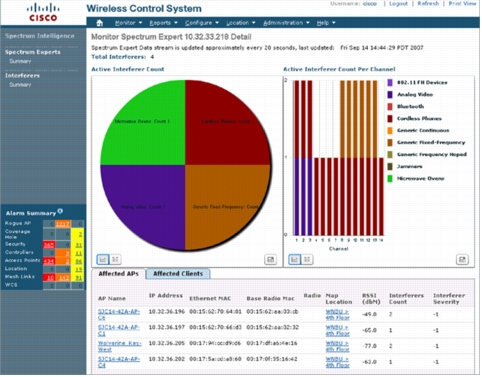Viewport: 482px width, 377px height.
Task: Enlarge the Interferer Count Per Channel chart
Action: pos(462,259)
